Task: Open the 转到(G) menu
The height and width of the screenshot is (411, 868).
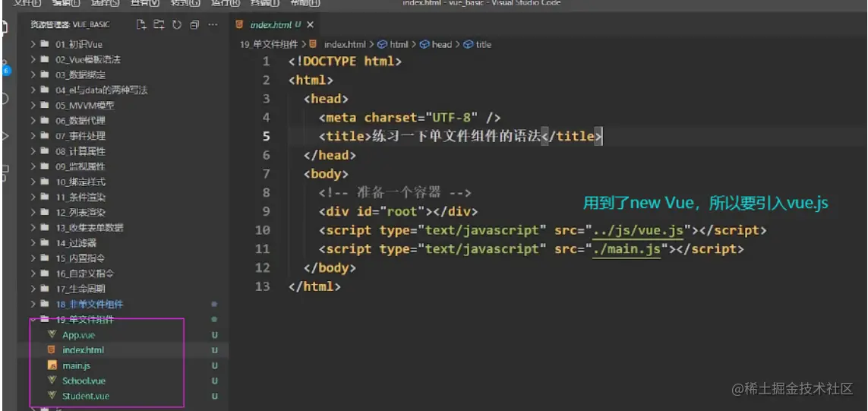Action: (185, 3)
